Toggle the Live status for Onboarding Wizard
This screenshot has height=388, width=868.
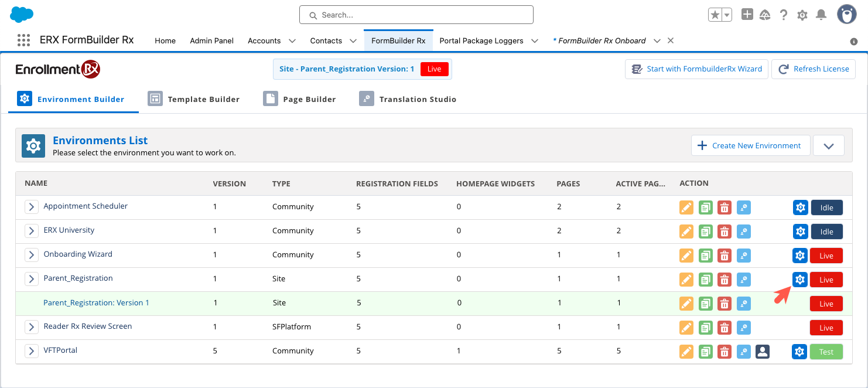pyautogui.click(x=826, y=256)
